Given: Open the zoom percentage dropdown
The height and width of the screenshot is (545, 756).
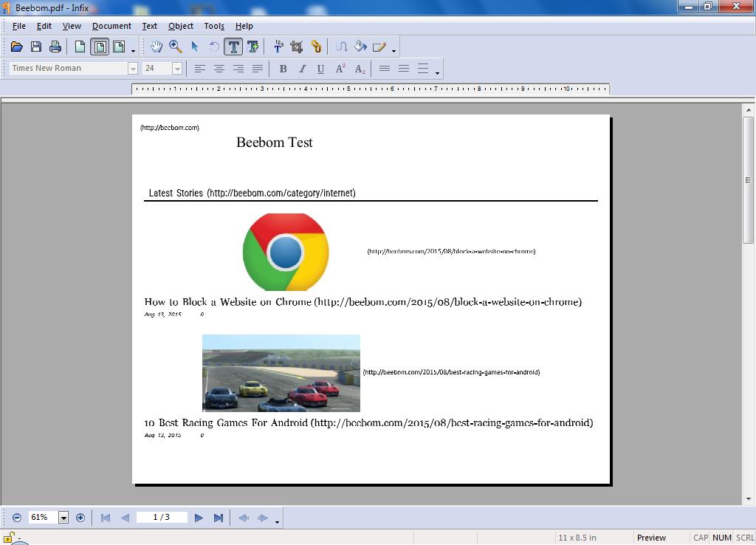Looking at the screenshot, I should 63,517.
